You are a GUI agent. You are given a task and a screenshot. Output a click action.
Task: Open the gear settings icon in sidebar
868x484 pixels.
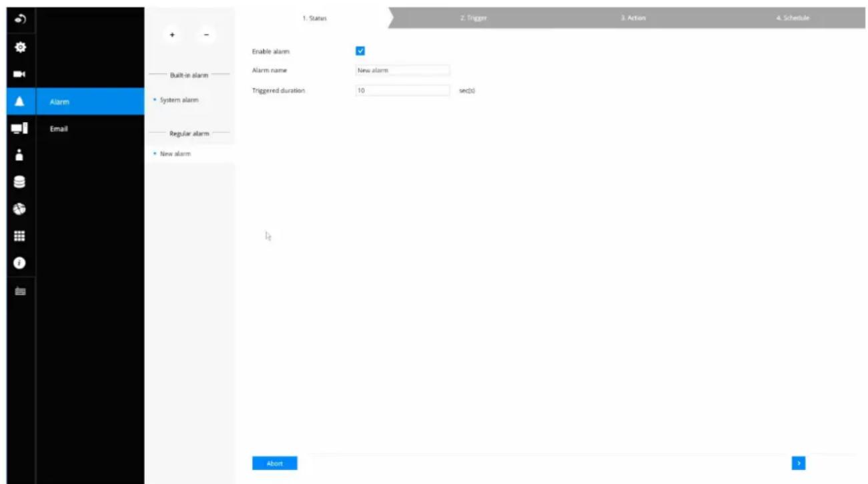[x=20, y=47]
